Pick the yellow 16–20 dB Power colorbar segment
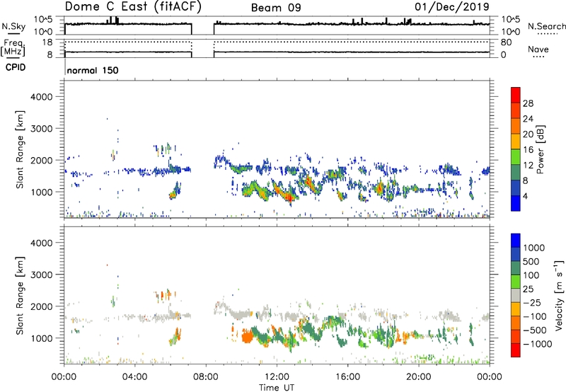The width and height of the screenshot is (566, 392). click(x=516, y=142)
